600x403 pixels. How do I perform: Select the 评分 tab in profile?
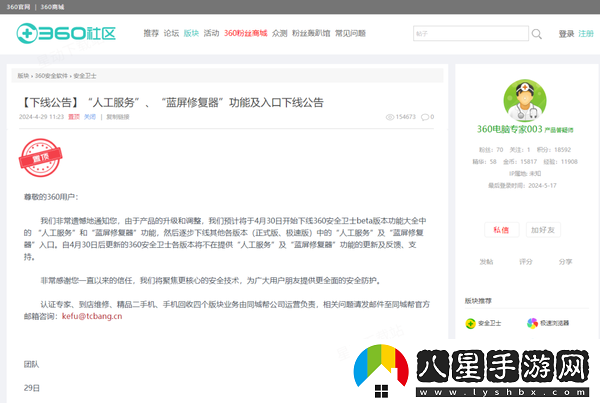[526, 262]
